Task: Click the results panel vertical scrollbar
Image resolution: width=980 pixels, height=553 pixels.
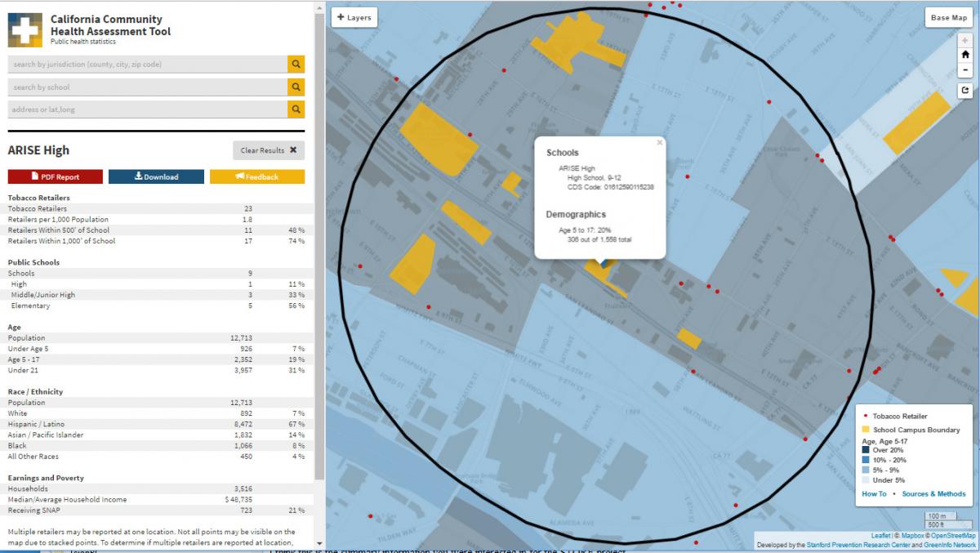Action: click(318, 245)
